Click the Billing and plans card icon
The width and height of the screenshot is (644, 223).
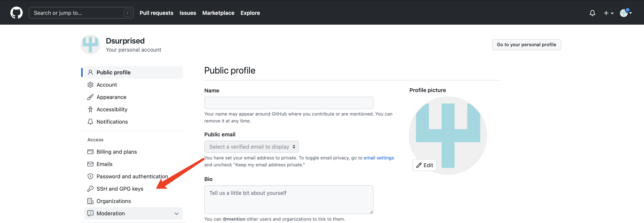click(x=90, y=152)
